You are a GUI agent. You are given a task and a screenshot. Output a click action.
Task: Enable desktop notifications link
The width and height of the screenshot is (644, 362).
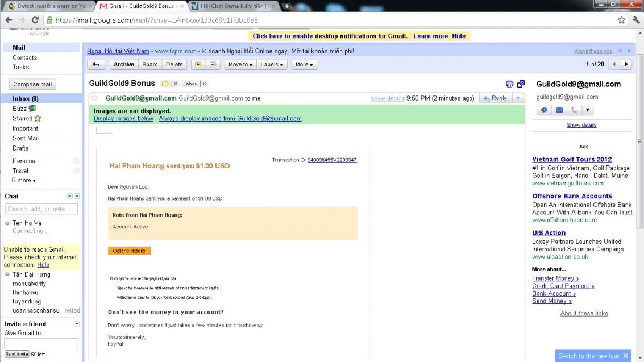(x=282, y=36)
